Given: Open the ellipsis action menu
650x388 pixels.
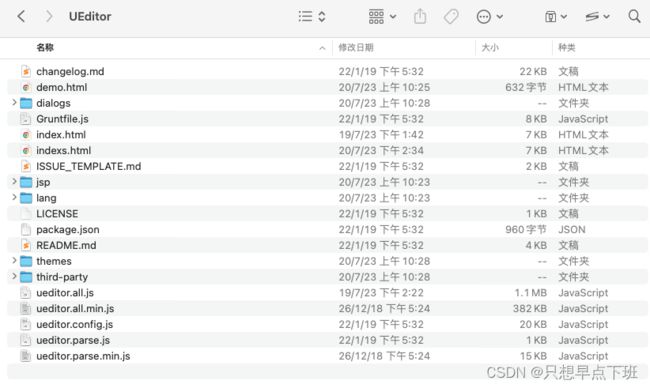Looking at the screenshot, I should click(490, 17).
